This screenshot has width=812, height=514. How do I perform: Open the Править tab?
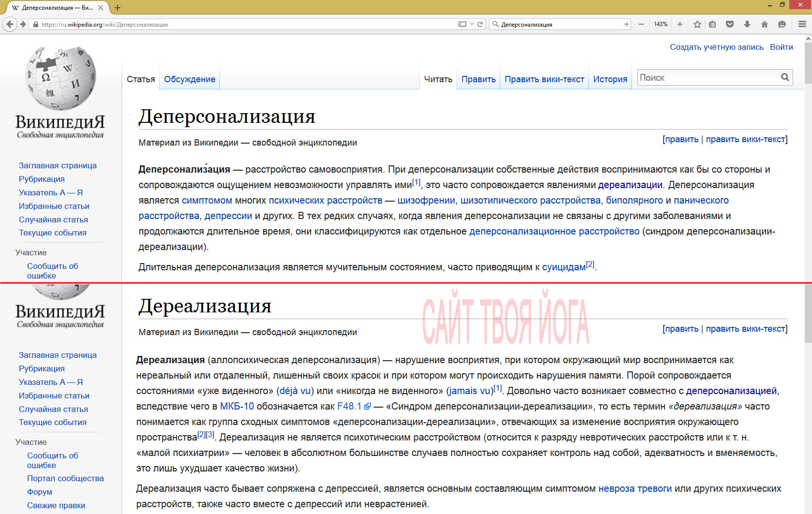coord(478,79)
